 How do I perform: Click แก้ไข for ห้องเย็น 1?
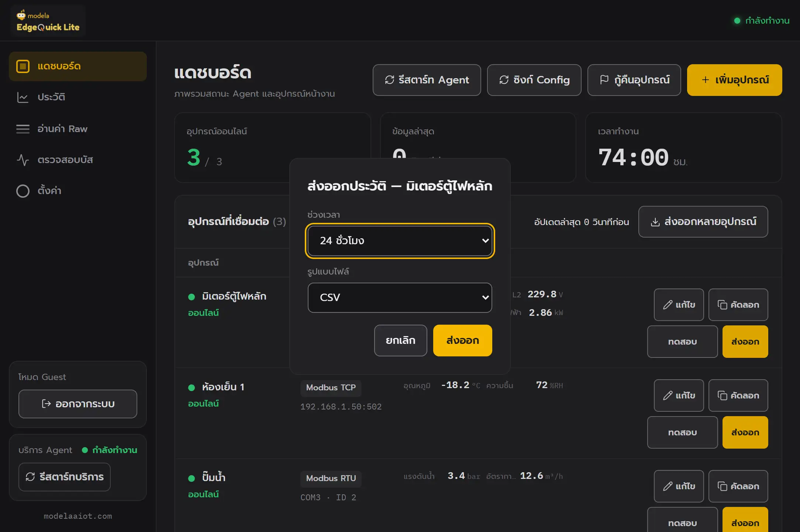pyautogui.click(x=679, y=395)
